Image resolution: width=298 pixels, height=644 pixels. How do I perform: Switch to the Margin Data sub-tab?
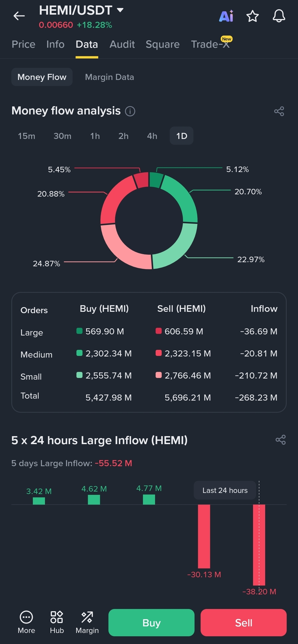point(110,77)
